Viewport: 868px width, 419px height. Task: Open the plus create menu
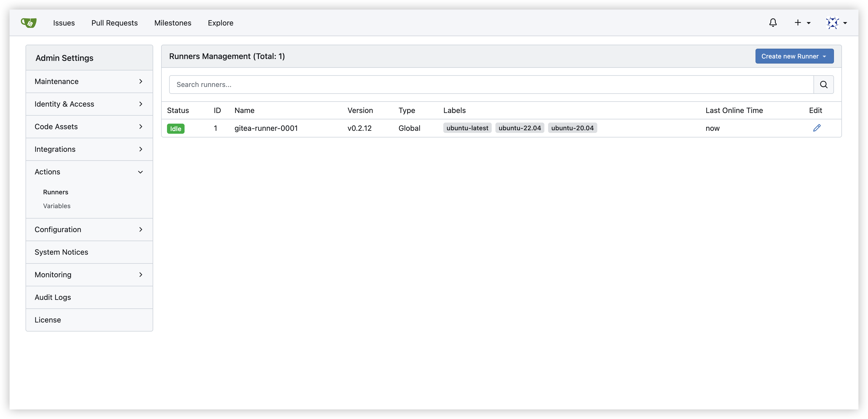pyautogui.click(x=802, y=23)
